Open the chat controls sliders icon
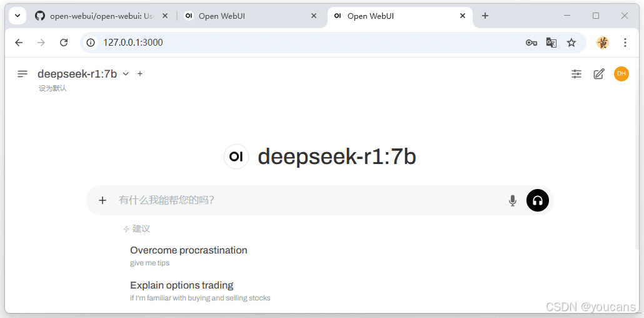Image resolution: width=644 pixels, height=318 pixels. (x=576, y=74)
